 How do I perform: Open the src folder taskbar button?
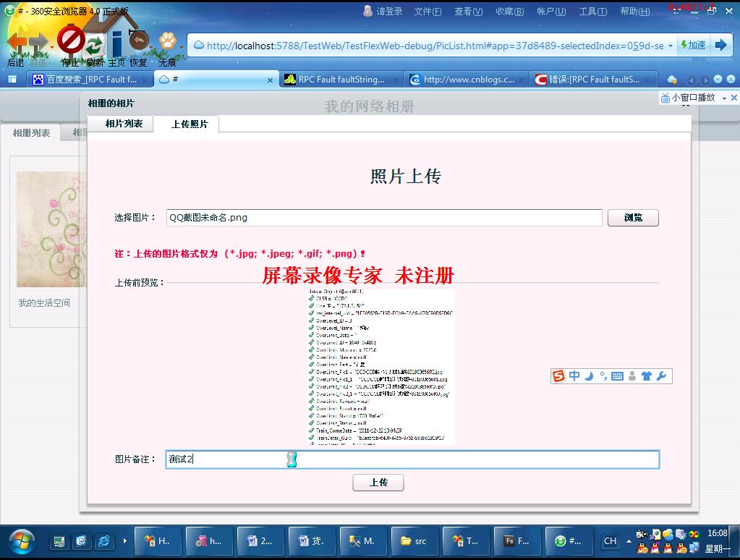(414, 541)
